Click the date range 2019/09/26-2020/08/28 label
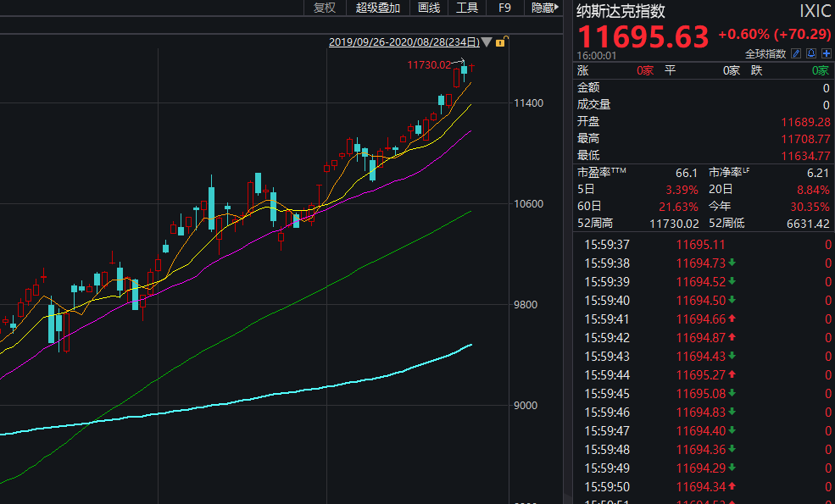Screen dimensions: 835x504 pos(404,42)
